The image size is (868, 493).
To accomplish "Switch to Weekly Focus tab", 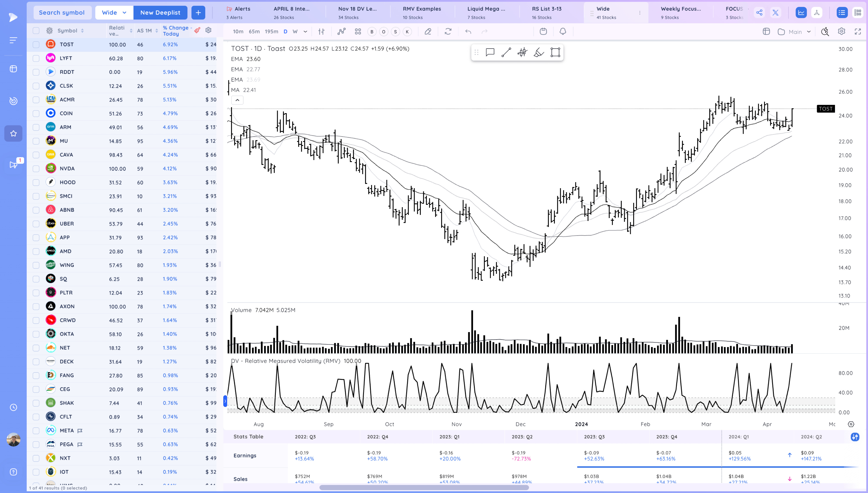I will 681,13.
